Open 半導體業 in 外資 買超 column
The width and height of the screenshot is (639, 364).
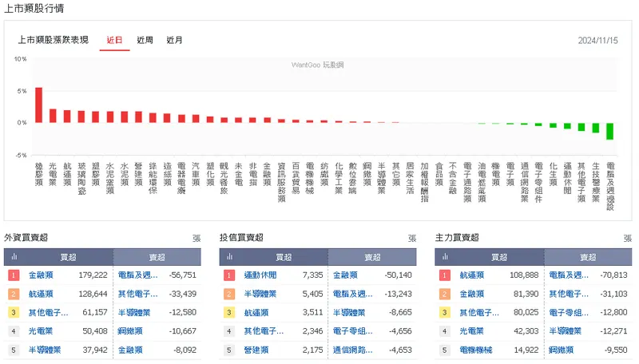click(45, 350)
